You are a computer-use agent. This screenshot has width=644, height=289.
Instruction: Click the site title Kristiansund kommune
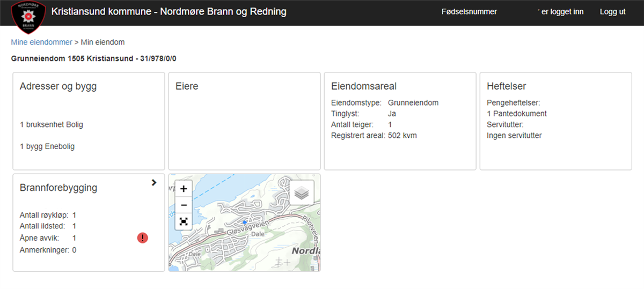tap(169, 11)
